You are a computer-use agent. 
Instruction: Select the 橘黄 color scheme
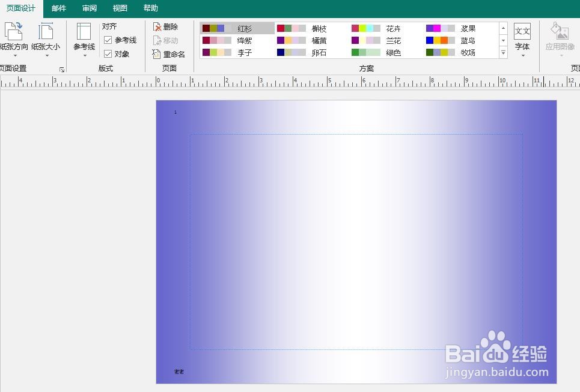click(x=312, y=40)
